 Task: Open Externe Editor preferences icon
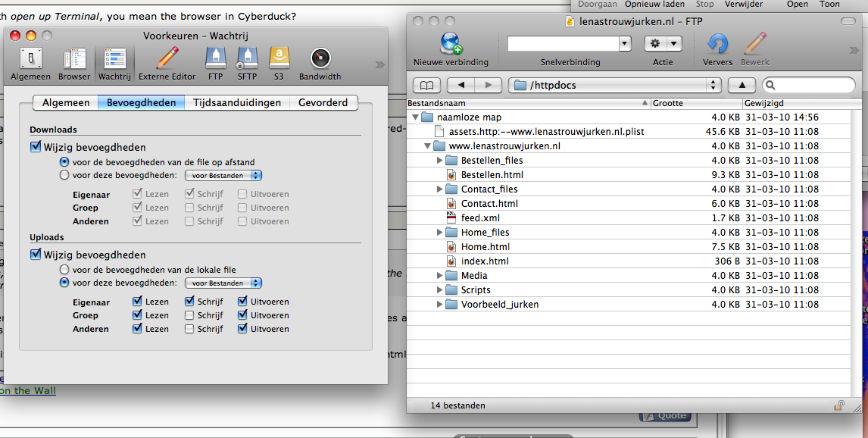[167, 58]
